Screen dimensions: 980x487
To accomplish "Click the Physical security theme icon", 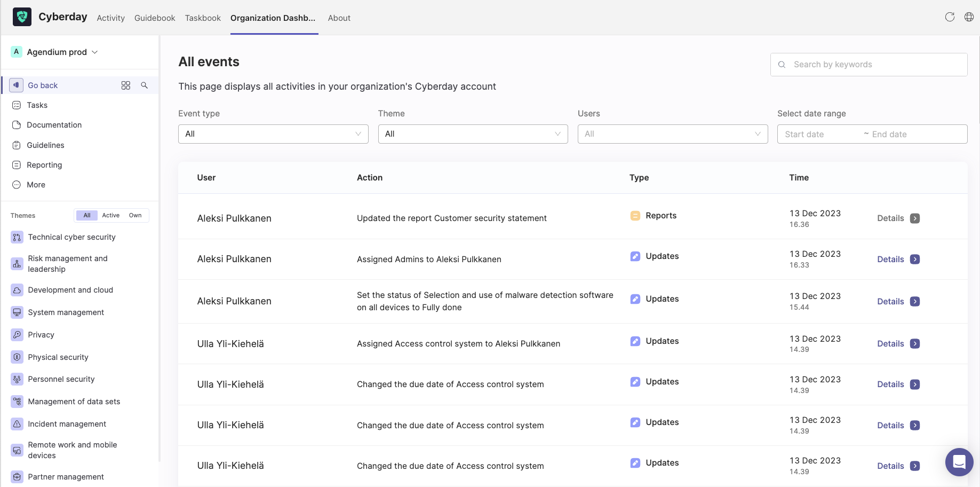I will 17,357.
